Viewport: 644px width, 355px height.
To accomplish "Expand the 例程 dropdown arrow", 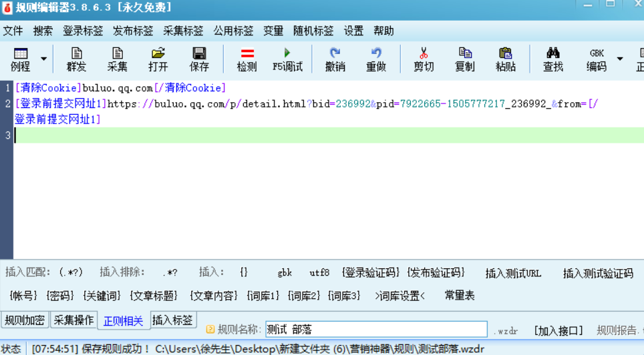I will coord(44,59).
